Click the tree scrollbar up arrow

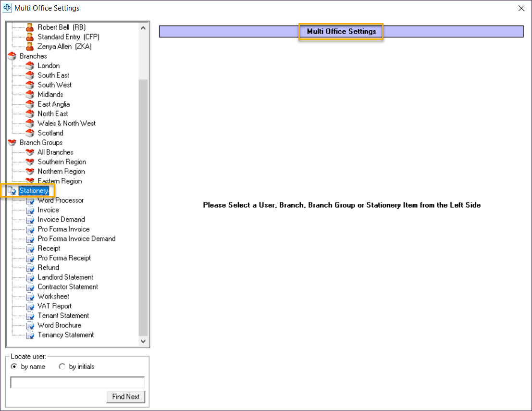point(143,28)
